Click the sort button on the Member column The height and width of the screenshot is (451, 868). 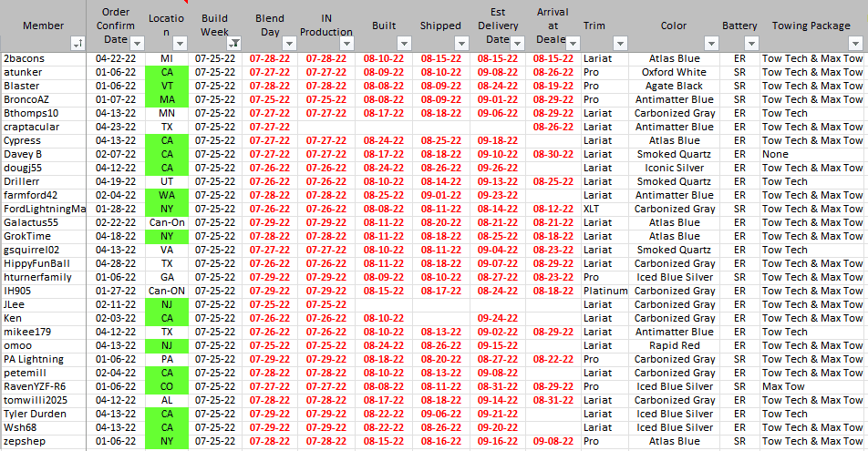[77, 44]
